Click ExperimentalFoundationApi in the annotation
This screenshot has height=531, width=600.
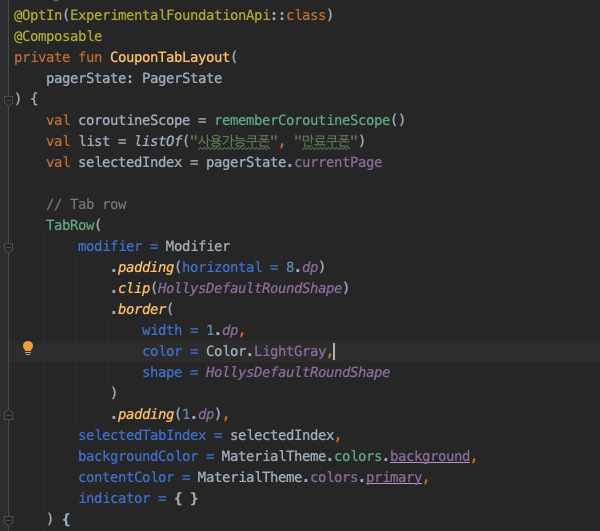(170, 15)
